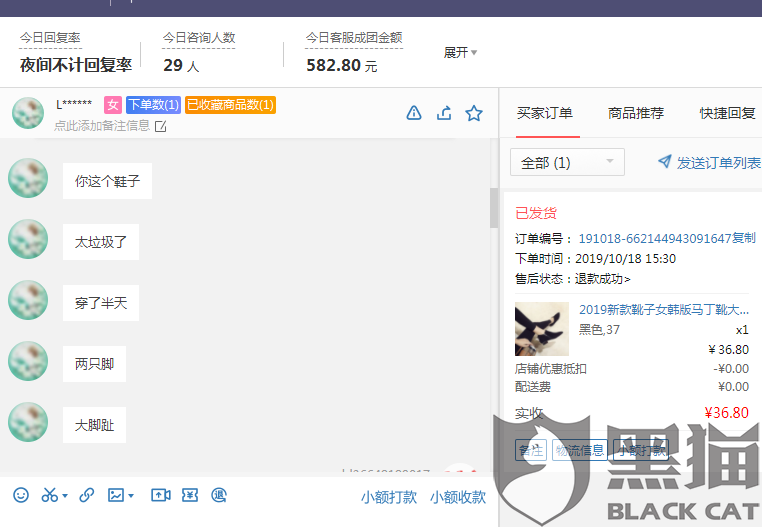Screen dimensions: 762x527
Task: Open the 全部 (1) order filter dropdown
Action: [567, 162]
